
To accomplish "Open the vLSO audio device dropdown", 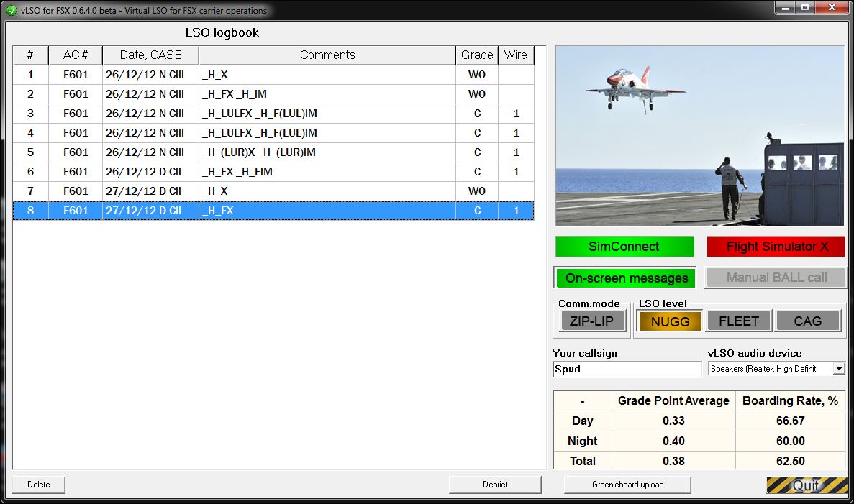I will [839, 369].
